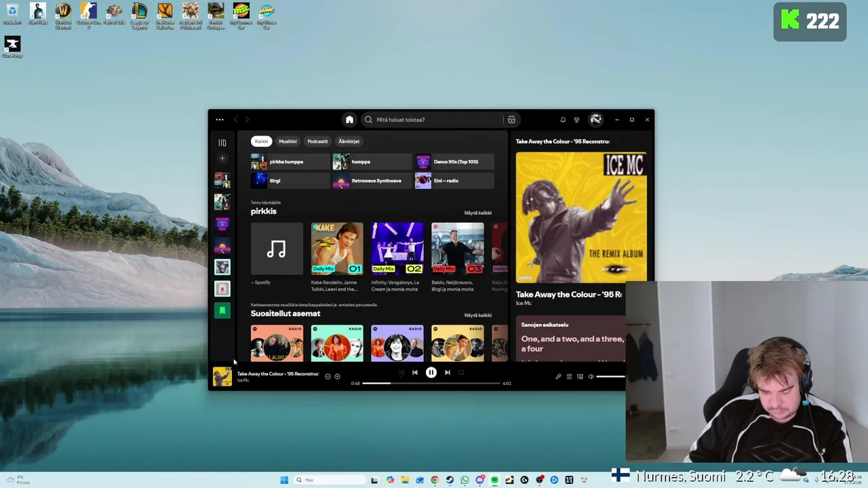Add song to playlist with plus circle

coord(337,376)
